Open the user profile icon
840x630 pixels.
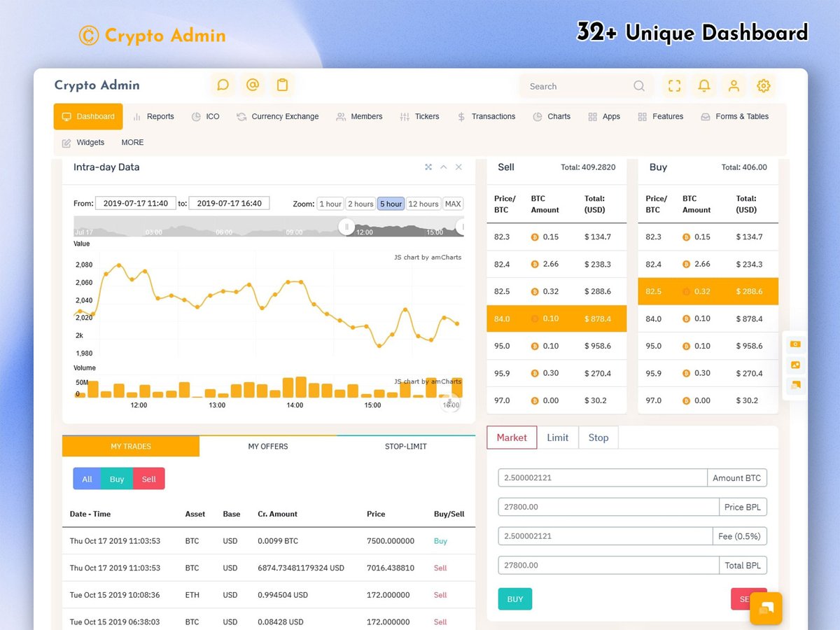coord(734,85)
